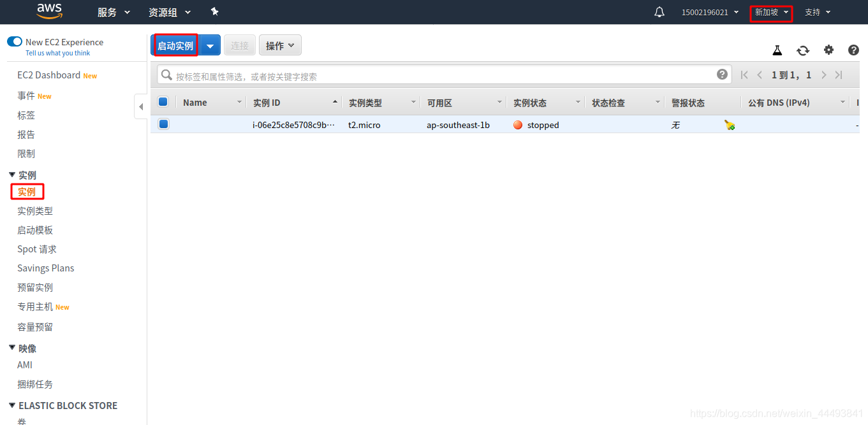868x425 pixels.
Task: Sort by 警报状态 column header
Action: click(688, 103)
